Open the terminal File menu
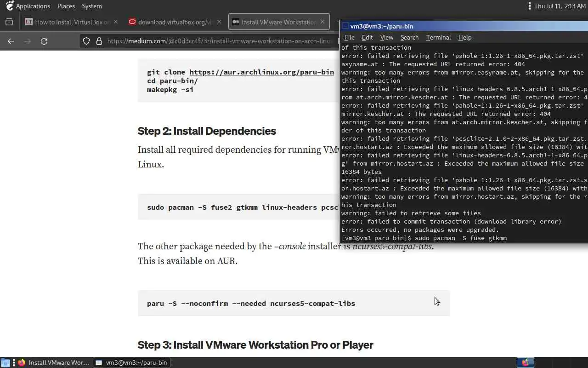 349,37
